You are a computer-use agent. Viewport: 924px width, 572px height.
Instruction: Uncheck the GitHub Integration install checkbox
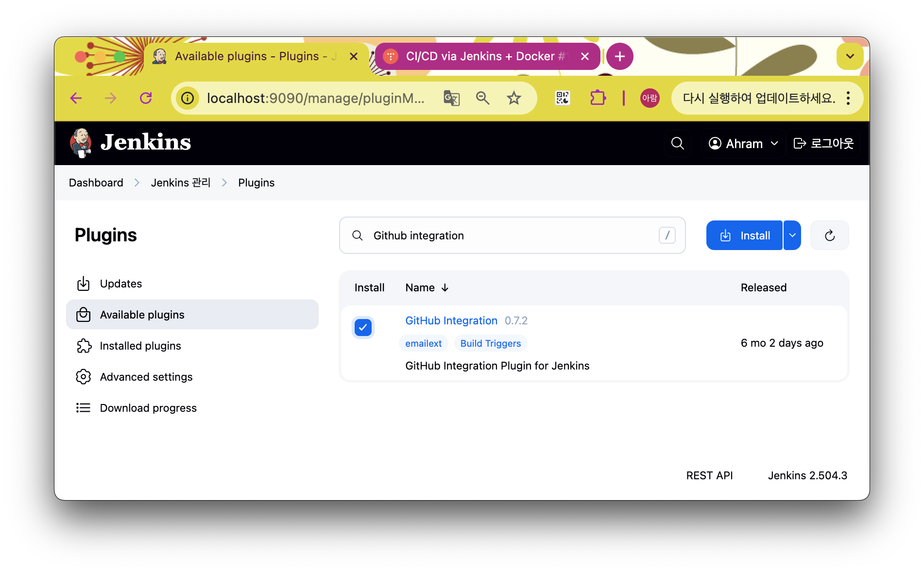(363, 327)
